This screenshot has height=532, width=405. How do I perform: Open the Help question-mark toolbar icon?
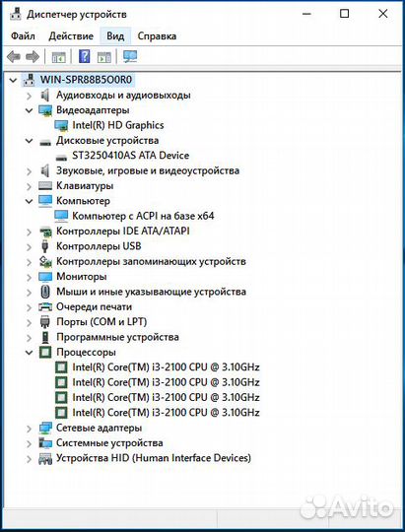tap(84, 56)
